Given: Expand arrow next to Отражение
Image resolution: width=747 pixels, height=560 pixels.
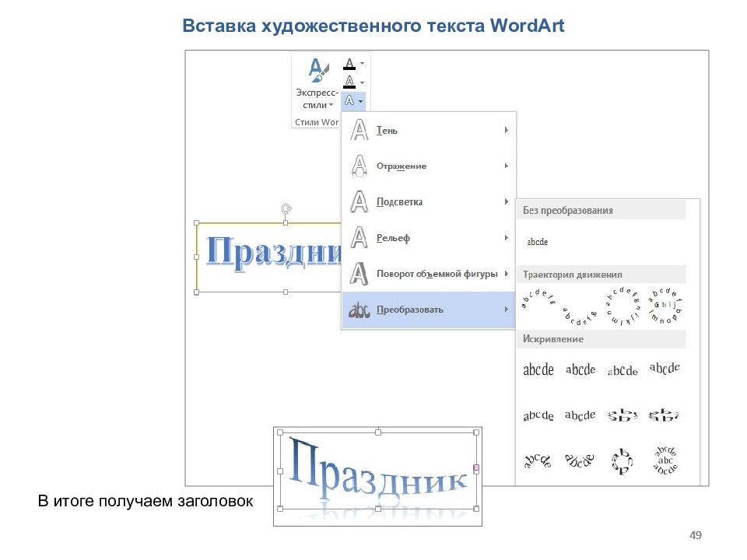Looking at the screenshot, I should tap(506, 166).
